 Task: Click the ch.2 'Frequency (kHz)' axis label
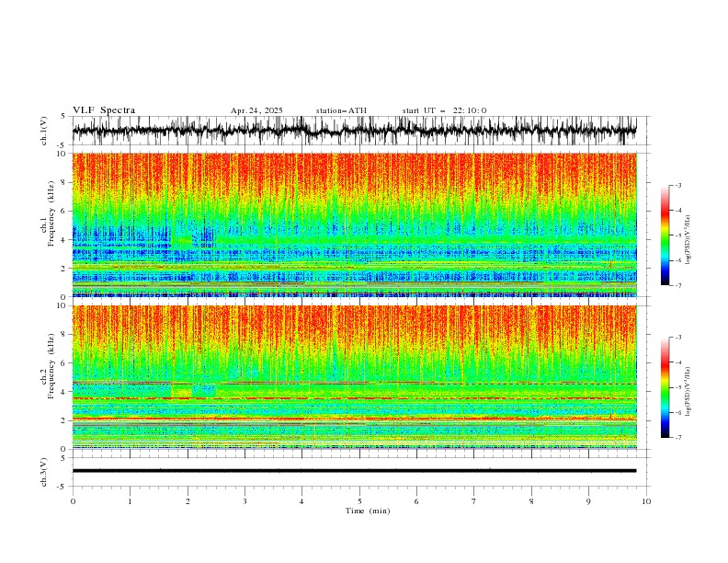pyautogui.click(x=51, y=366)
